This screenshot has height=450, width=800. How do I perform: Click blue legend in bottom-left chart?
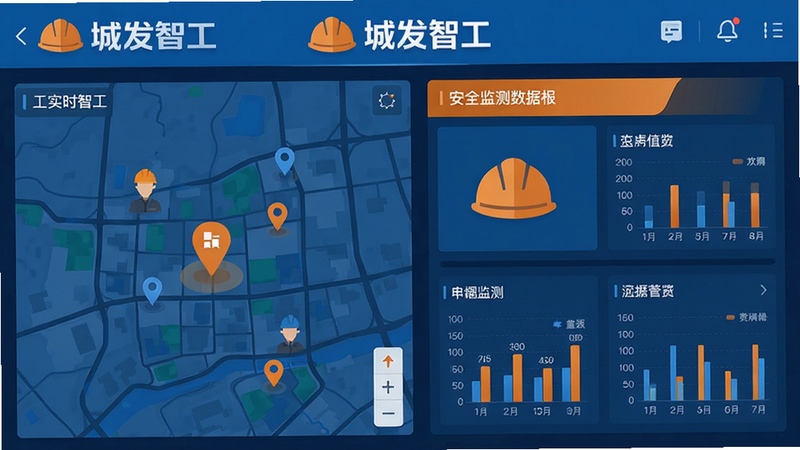click(x=569, y=324)
